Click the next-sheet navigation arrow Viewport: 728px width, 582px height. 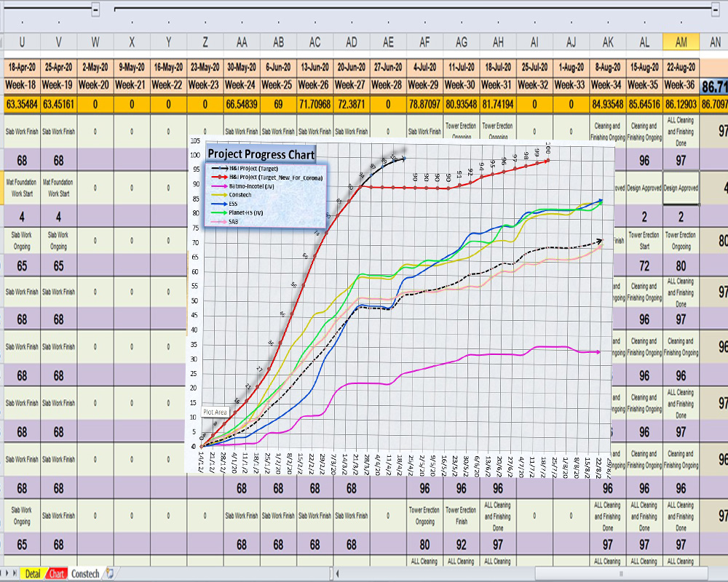point(7,573)
